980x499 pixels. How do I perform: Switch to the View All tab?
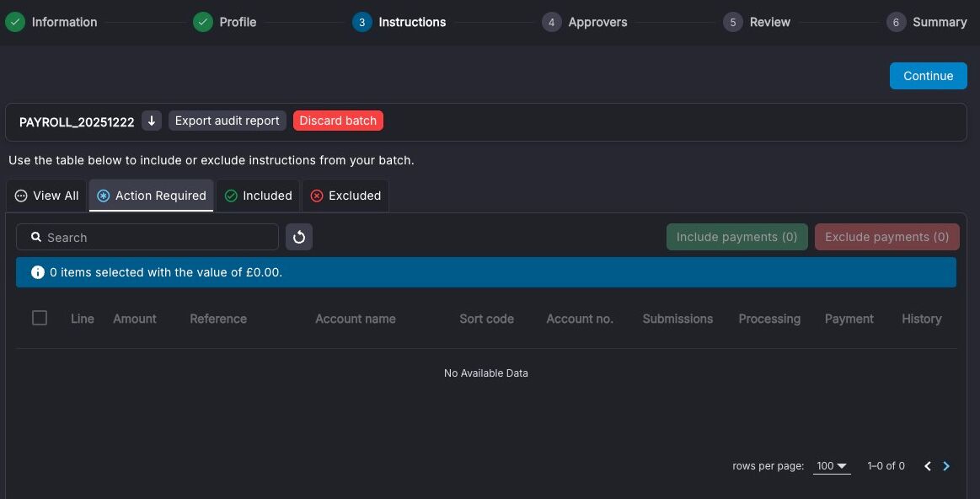47,196
